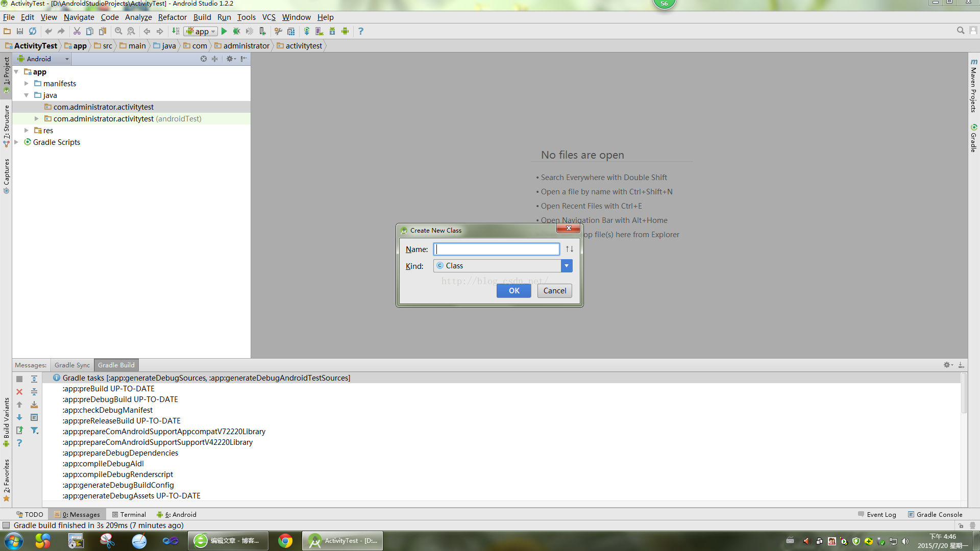980x551 pixels.
Task: Switch to the Gradle Sync tab
Action: coord(72,365)
